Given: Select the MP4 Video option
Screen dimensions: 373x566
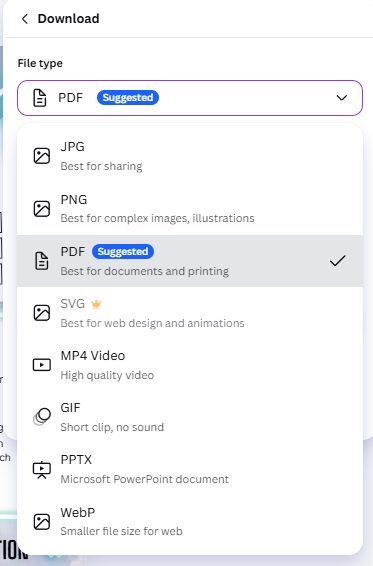Looking at the screenshot, I should coord(190,365).
